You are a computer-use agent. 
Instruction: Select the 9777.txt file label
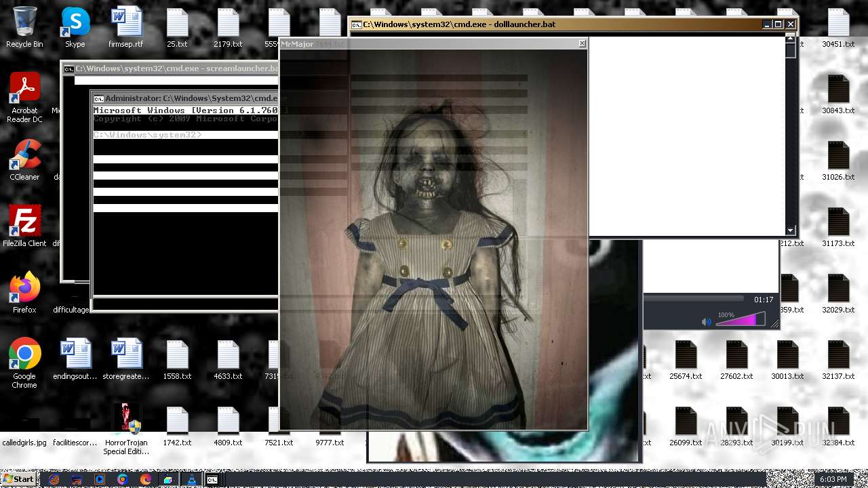point(330,443)
